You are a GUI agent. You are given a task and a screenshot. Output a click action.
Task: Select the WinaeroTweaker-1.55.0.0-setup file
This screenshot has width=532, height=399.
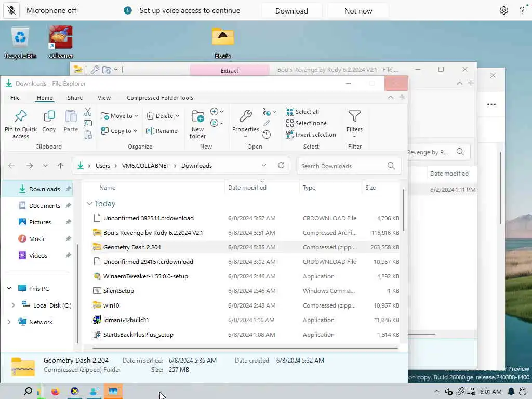[145, 276]
